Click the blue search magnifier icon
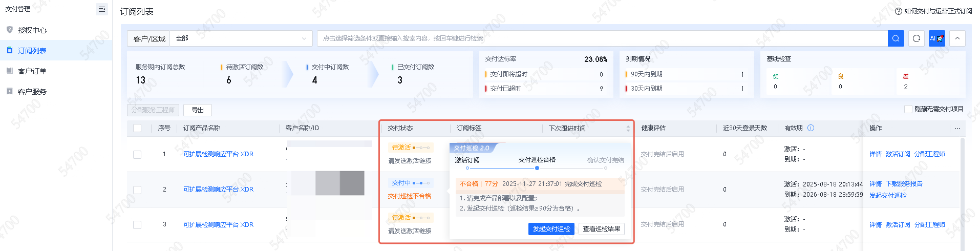 tap(896, 38)
